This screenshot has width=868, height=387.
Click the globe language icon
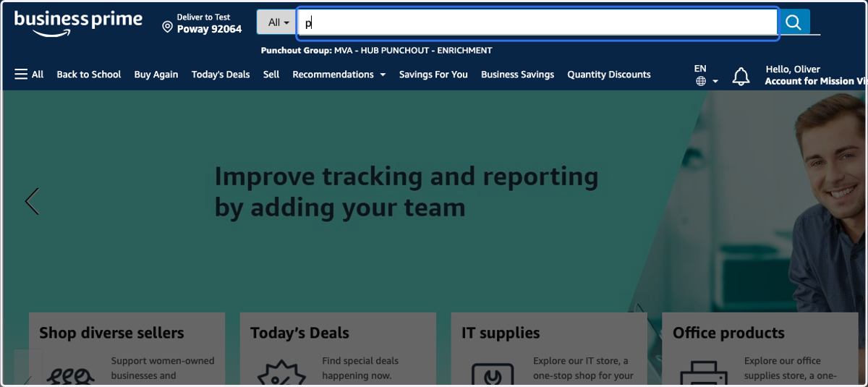(x=701, y=81)
